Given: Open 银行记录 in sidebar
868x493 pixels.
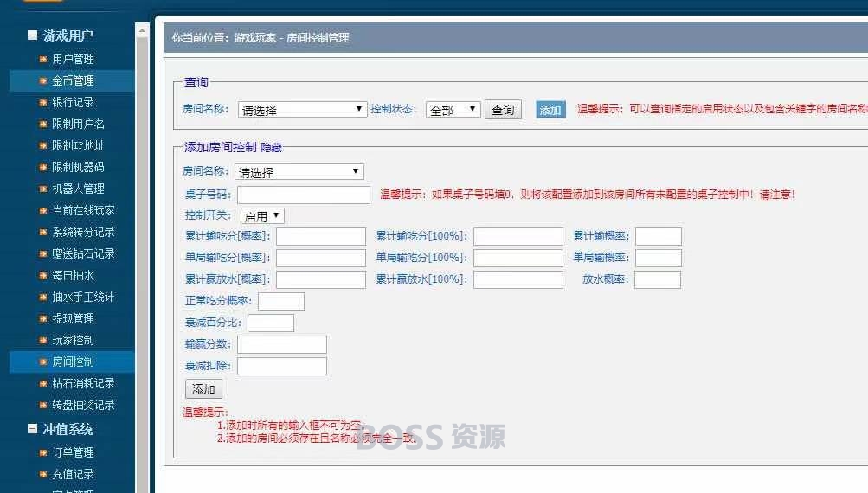Looking at the screenshot, I should tap(73, 102).
